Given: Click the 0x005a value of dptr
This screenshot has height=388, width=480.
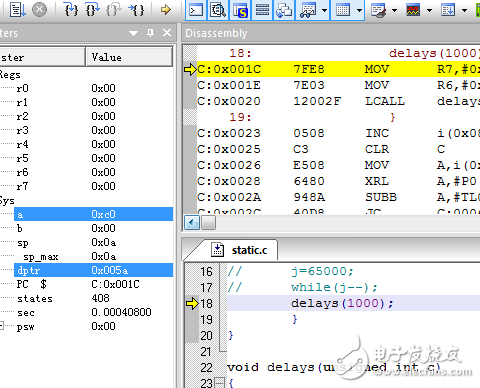Looking at the screenshot, I should [110, 270].
